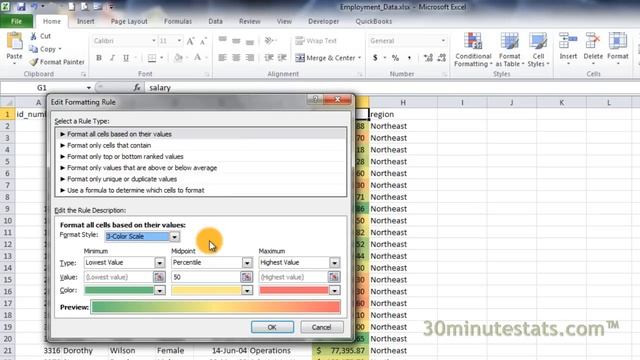The image size is (640, 360).
Task: Click the Minimum green color swatch
Action: 119,291
